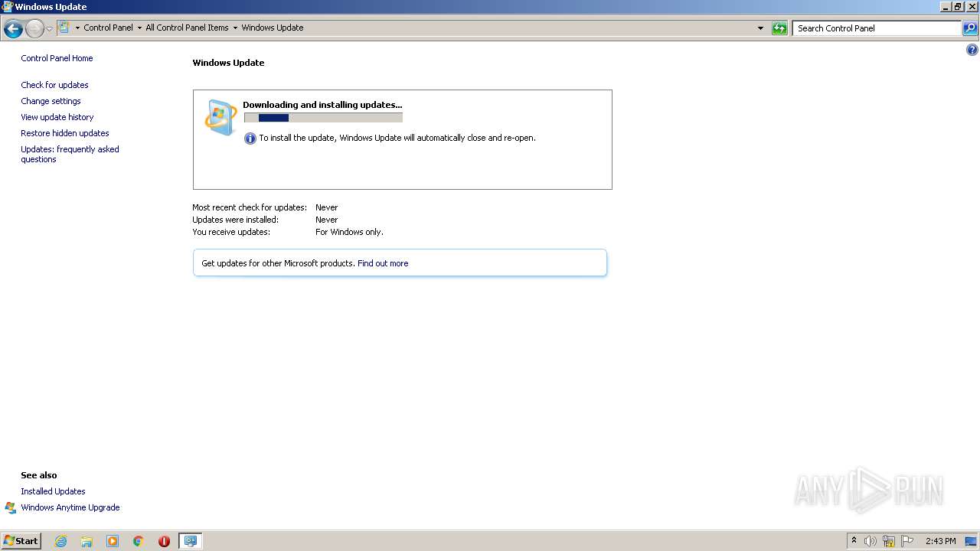Open Help via the blue question mark

click(x=972, y=51)
